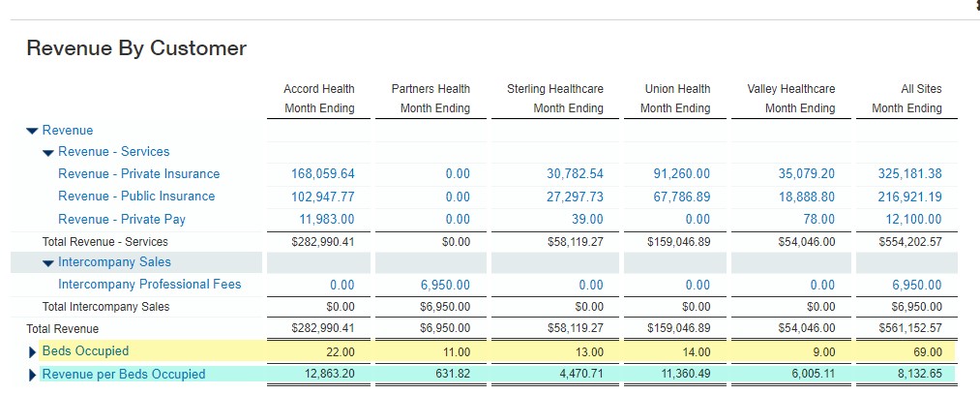
Task: Open Revenue - Private Pay account
Action: click(122, 220)
